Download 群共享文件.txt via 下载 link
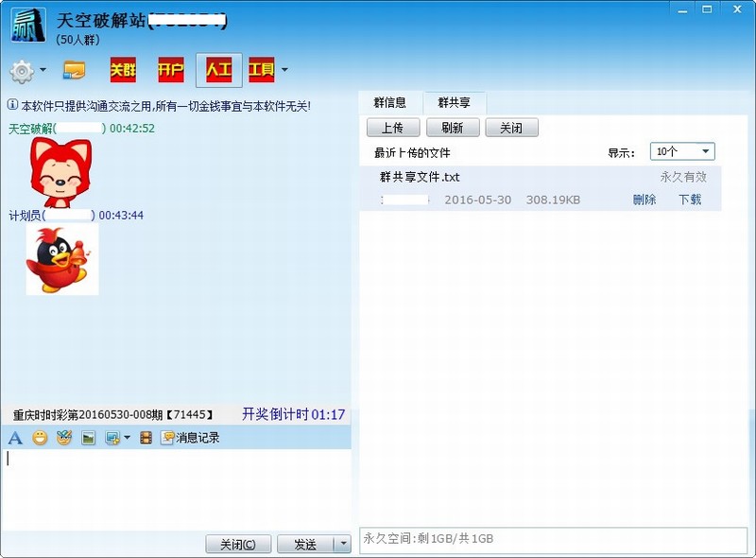Viewport: 756px width, 558px height. pyautogui.click(x=691, y=200)
